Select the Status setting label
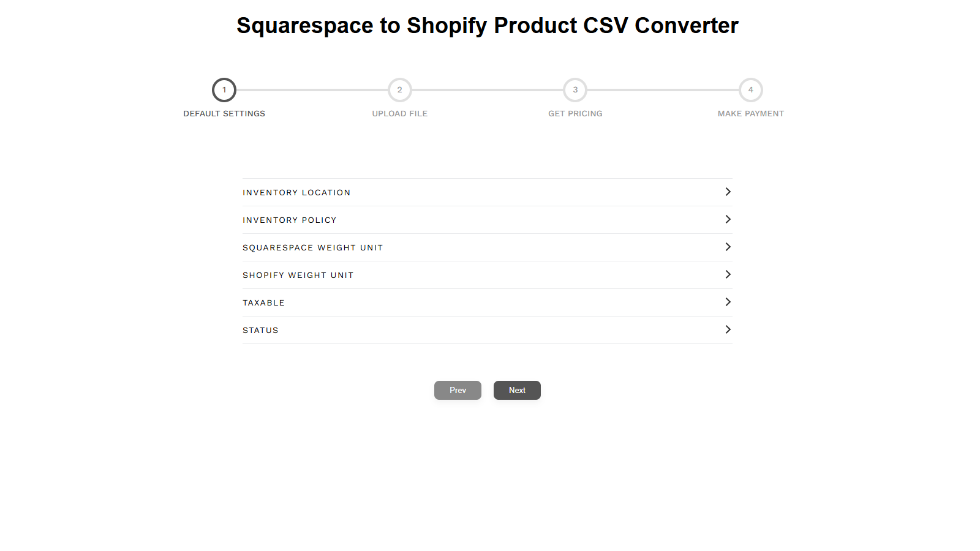 [260, 331]
